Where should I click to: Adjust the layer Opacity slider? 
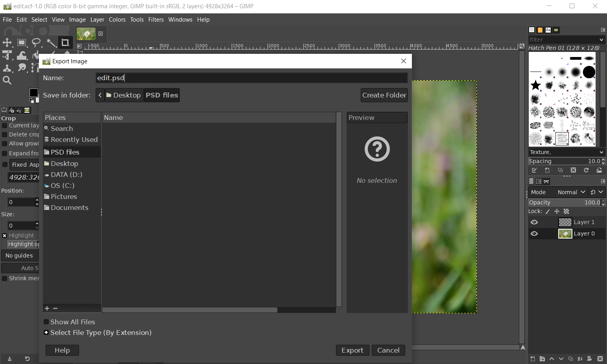(564, 202)
